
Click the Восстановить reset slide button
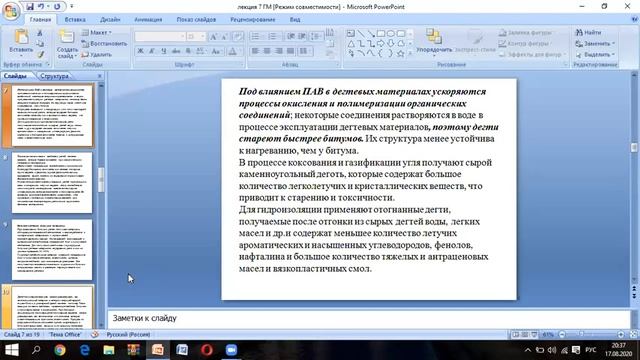(104, 43)
